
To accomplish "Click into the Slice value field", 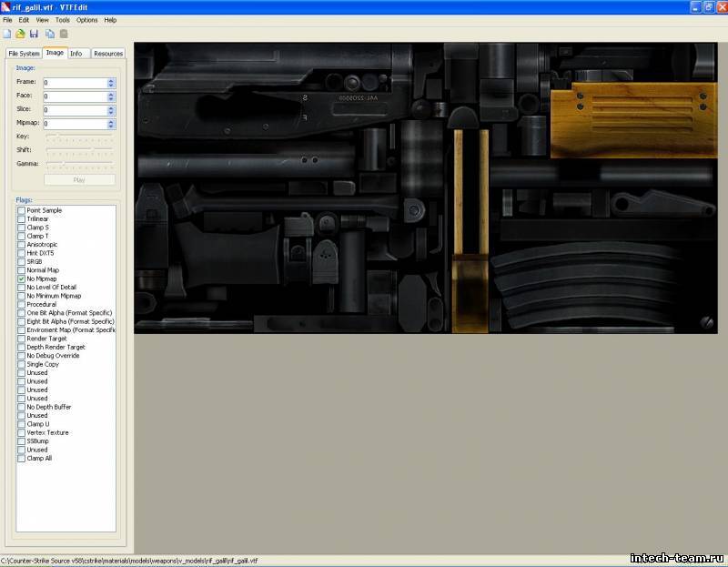I will [x=76, y=110].
